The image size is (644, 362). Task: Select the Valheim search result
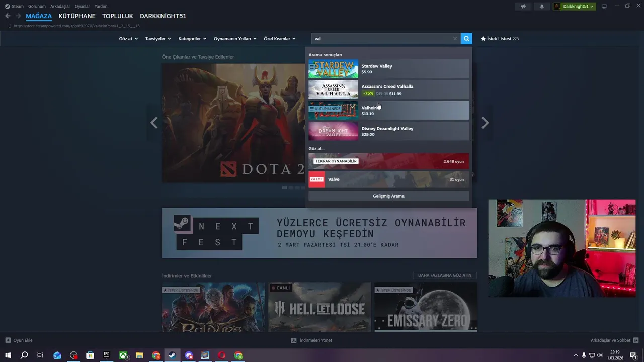point(388,110)
